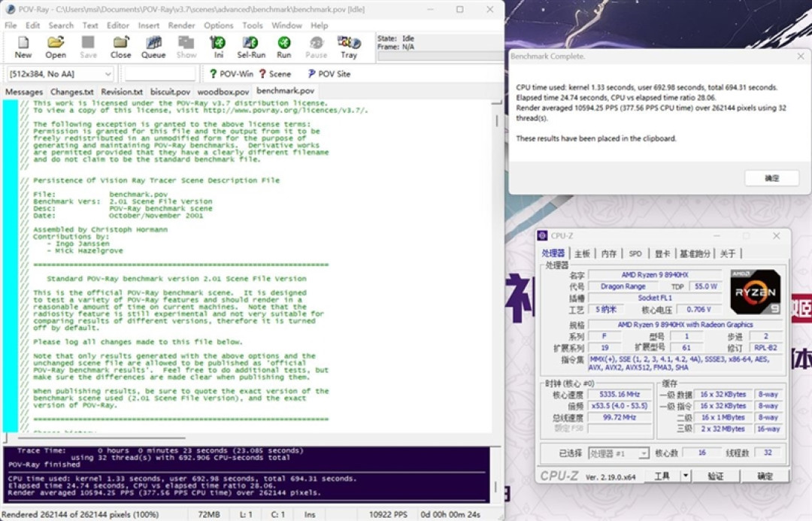Click the 72MB status bar entry

[209, 514]
